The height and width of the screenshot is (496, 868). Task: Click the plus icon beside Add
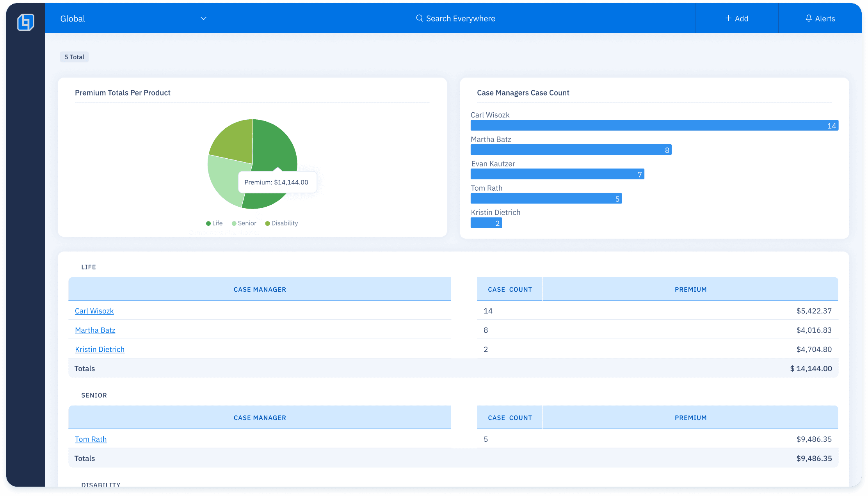(x=728, y=18)
